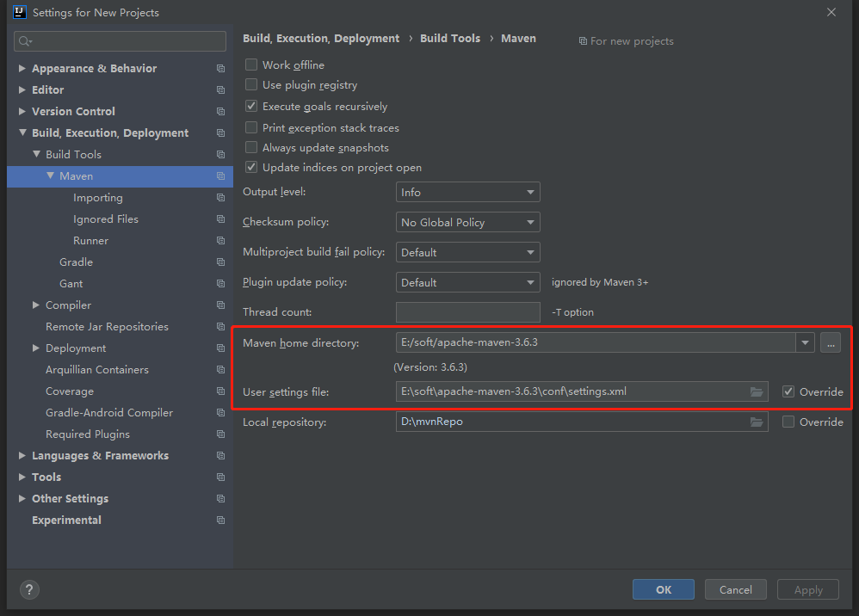
Task: Click folder icon in User settings file field
Action: click(x=757, y=391)
